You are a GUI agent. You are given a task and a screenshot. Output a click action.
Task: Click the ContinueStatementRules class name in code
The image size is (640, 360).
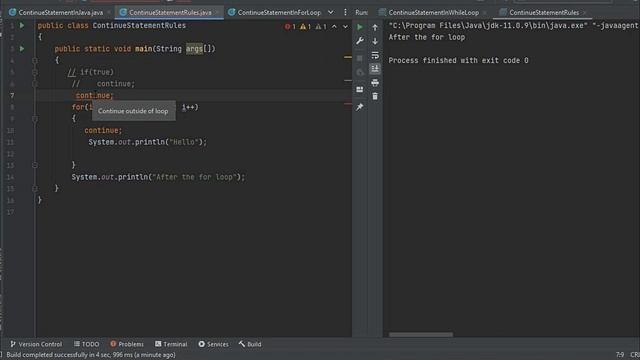tap(139, 25)
